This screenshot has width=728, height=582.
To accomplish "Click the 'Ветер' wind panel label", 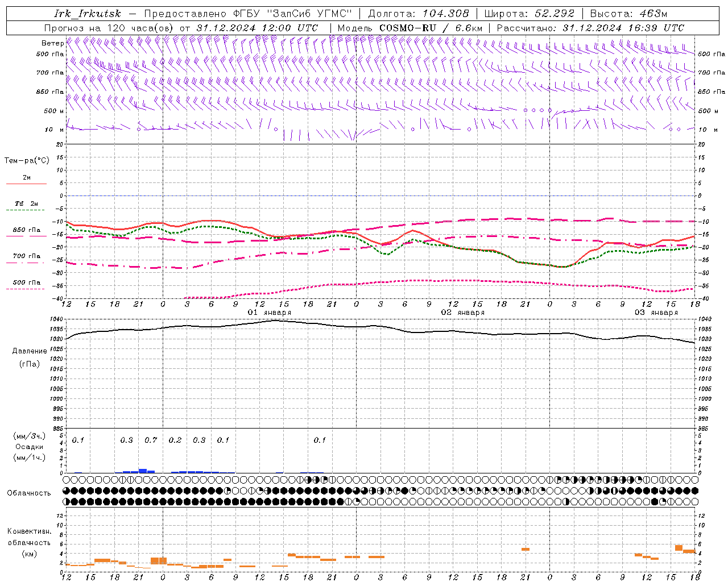I will click(52, 43).
